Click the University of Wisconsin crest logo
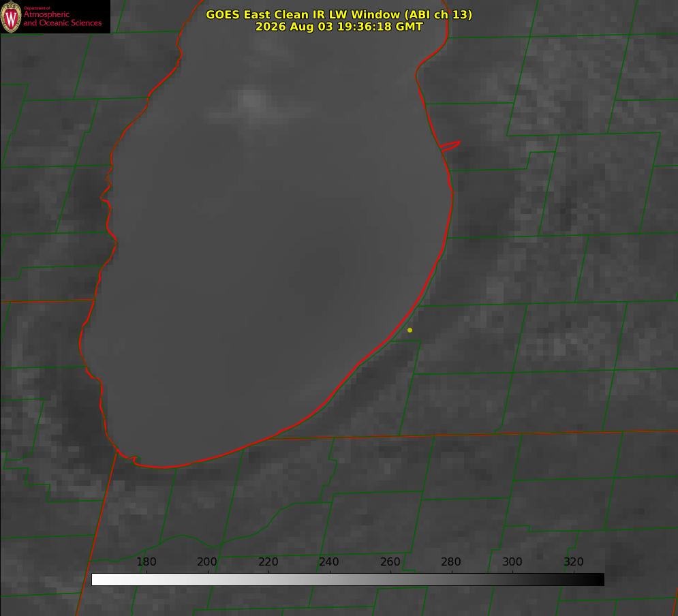The image size is (678, 616). click(11, 16)
